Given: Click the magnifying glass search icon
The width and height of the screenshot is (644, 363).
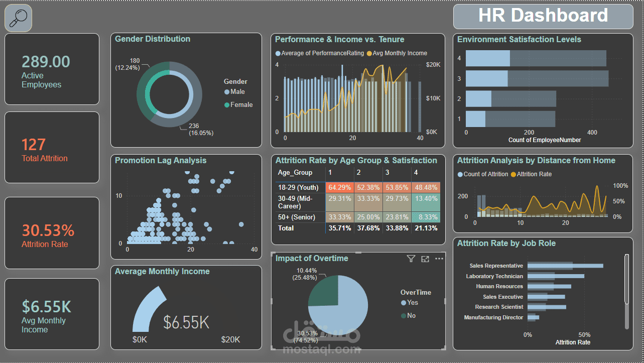Looking at the screenshot, I should pyautogui.click(x=18, y=18).
